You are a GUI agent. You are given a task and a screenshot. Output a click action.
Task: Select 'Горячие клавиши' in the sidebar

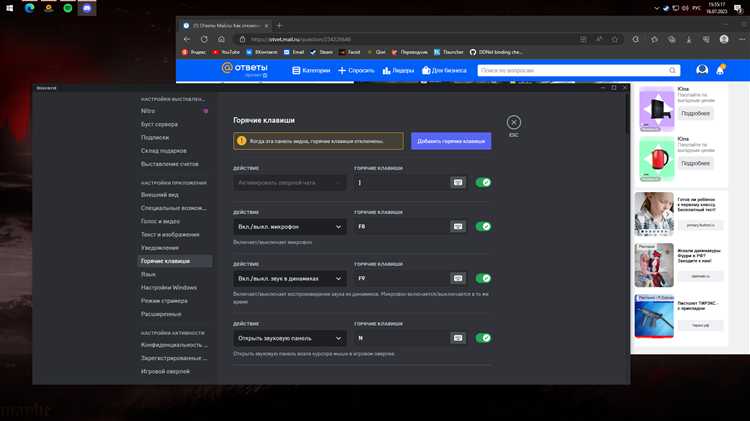coord(175,261)
